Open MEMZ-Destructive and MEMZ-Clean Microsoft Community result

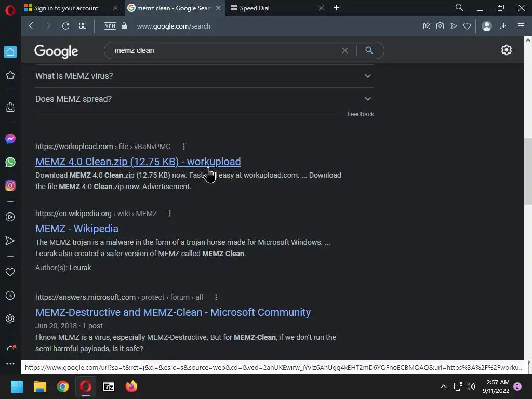tap(173, 312)
